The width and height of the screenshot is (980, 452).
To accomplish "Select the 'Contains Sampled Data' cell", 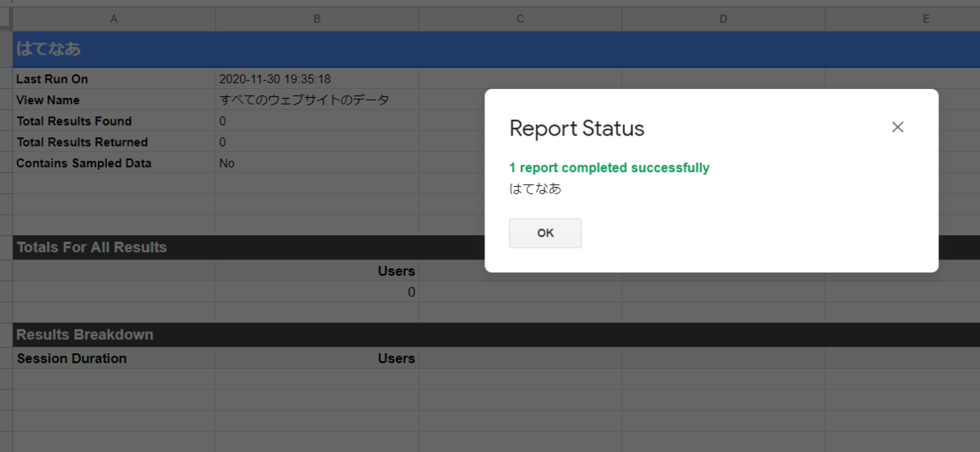I will (x=114, y=163).
